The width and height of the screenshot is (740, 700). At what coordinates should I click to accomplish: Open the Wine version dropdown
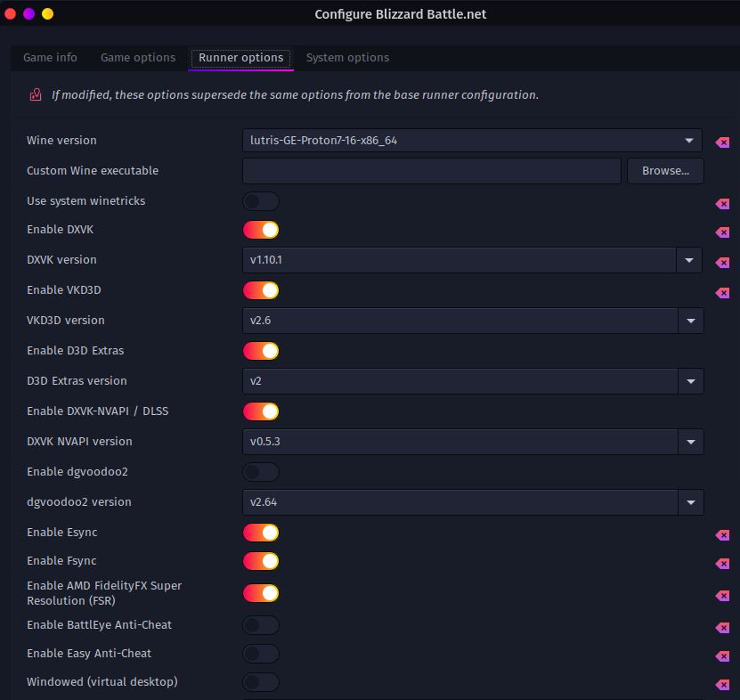click(x=472, y=141)
